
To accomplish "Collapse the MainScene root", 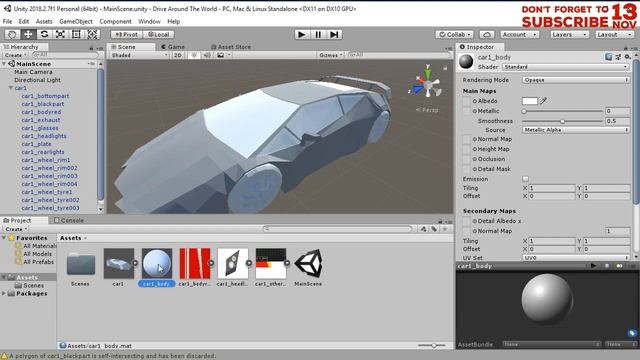I will (4, 64).
